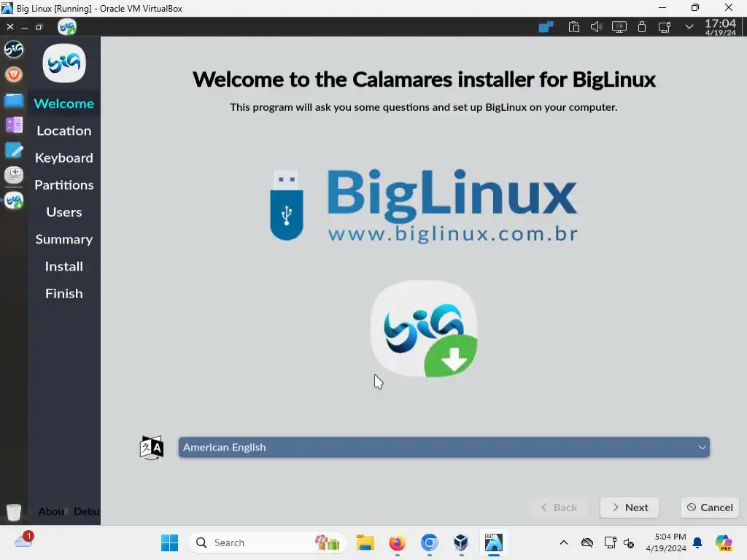Open the gamepad-style icon in the dock
Screen dimensions: 747x560
[x=14, y=175]
